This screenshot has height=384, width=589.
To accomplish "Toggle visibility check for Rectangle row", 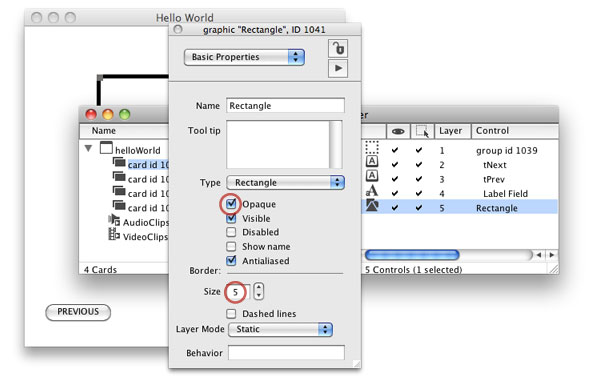I will (395, 207).
